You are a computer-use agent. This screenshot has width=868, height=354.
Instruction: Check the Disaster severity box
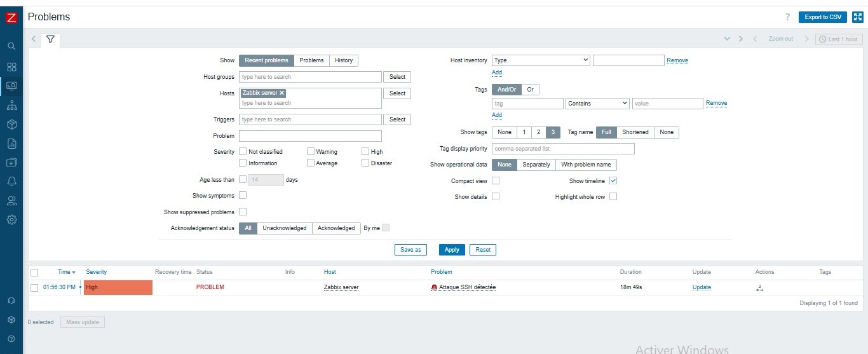tap(365, 163)
